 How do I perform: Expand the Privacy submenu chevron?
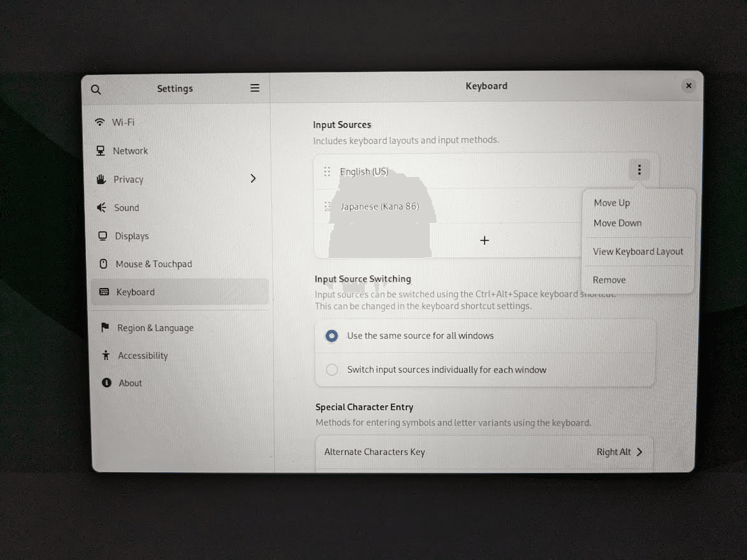(x=253, y=178)
